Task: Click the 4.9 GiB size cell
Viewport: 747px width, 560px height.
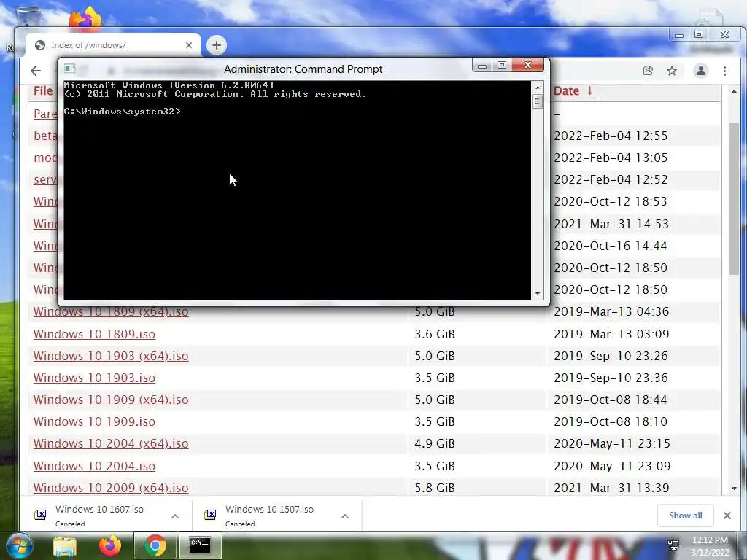Action: tap(435, 443)
